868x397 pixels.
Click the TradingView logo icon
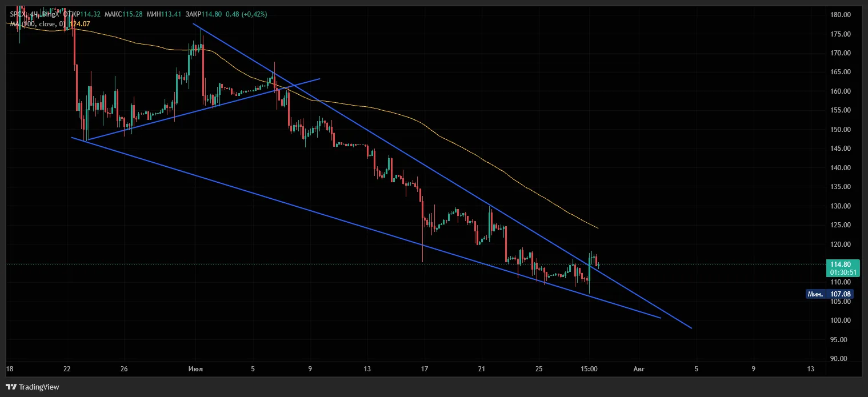coord(11,387)
